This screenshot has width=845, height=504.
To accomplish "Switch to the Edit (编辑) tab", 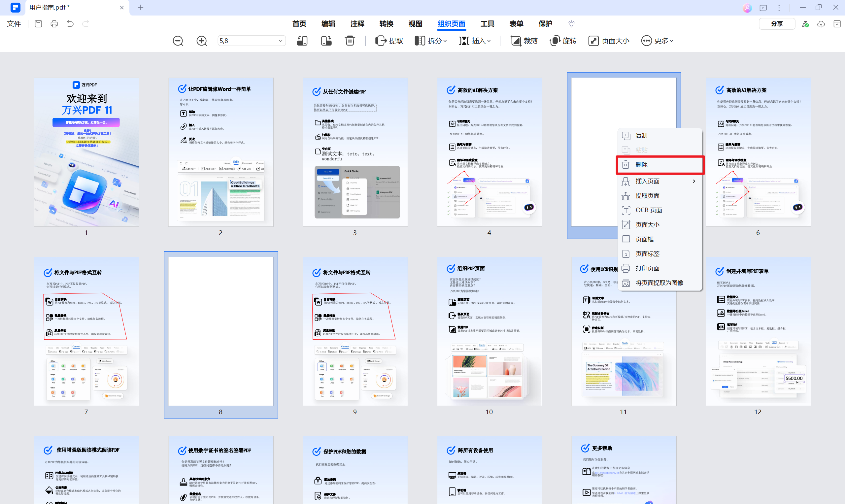I will coord(328,24).
